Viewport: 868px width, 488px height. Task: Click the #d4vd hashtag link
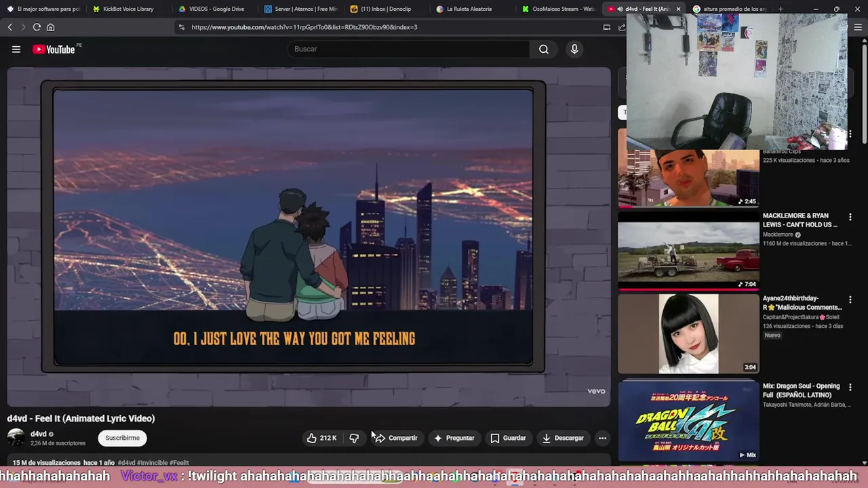point(127,463)
